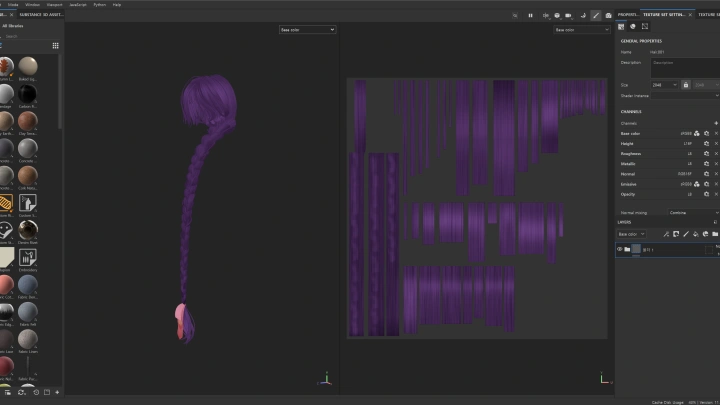Open the Viewport menu

tap(54, 5)
